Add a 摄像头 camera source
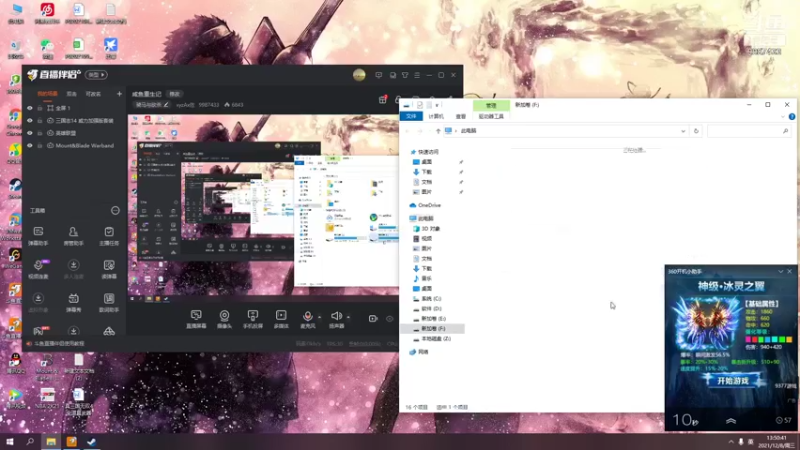 pyautogui.click(x=224, y=319)
